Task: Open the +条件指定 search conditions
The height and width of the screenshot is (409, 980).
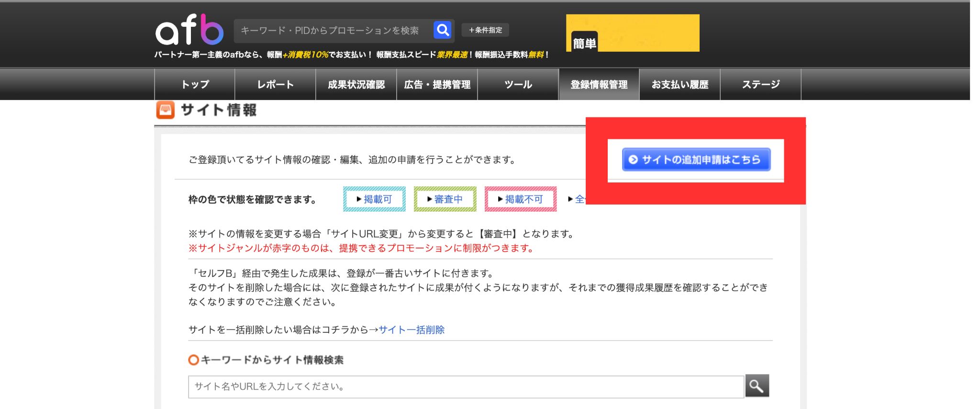Action: [485, 30]
